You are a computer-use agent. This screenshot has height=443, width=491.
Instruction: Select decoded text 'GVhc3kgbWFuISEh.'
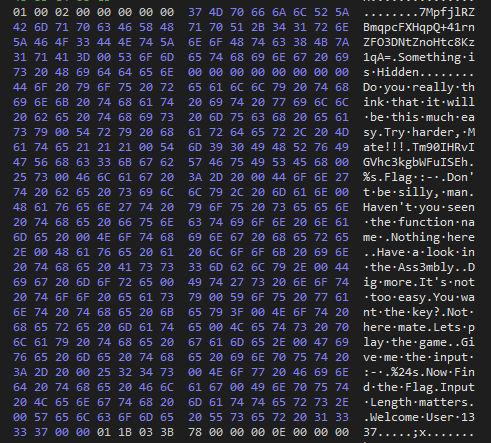click(419, 162)
